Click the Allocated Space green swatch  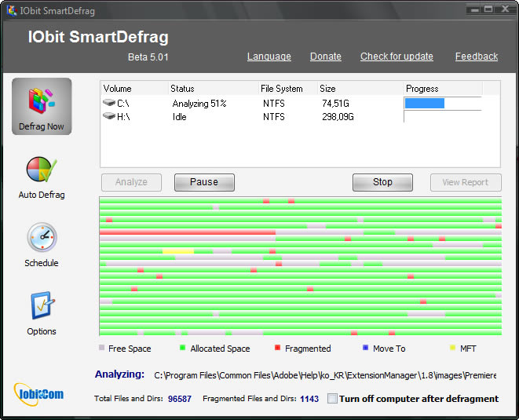click(x=182, y=348)
